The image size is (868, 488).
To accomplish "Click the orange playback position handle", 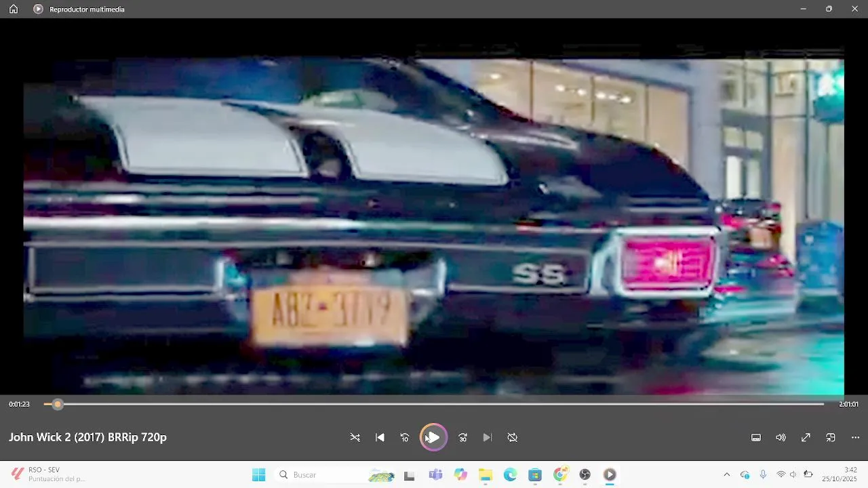I will (58, 404).
